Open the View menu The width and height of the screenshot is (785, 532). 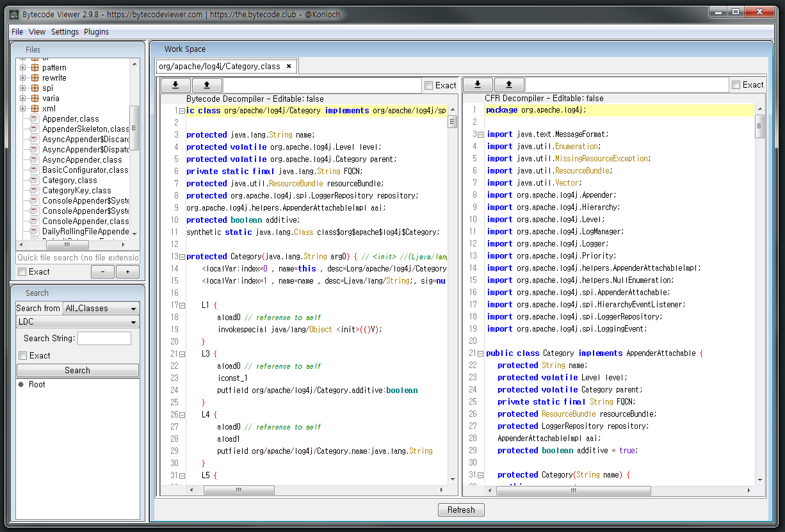coord(37,32)
